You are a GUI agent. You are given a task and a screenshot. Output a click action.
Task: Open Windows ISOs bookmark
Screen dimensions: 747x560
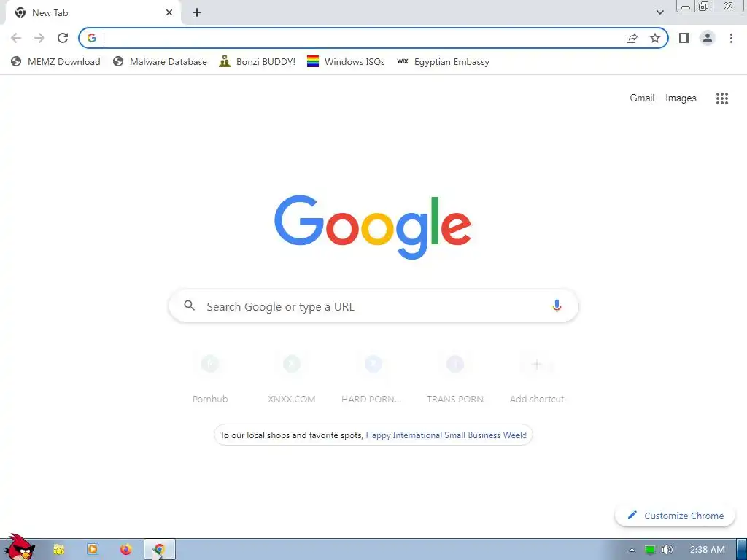(x=346, y=61)
